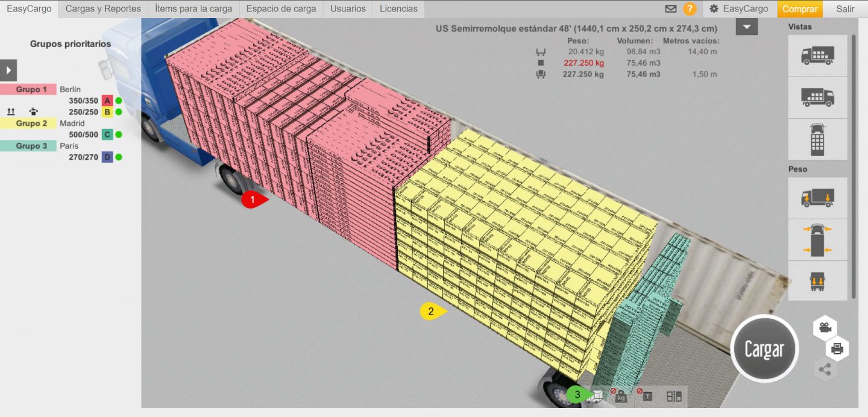This screenshot has width=868, height=417.
Task: Open the EasyCargo settings menu
Action: (x=739, y=9)
